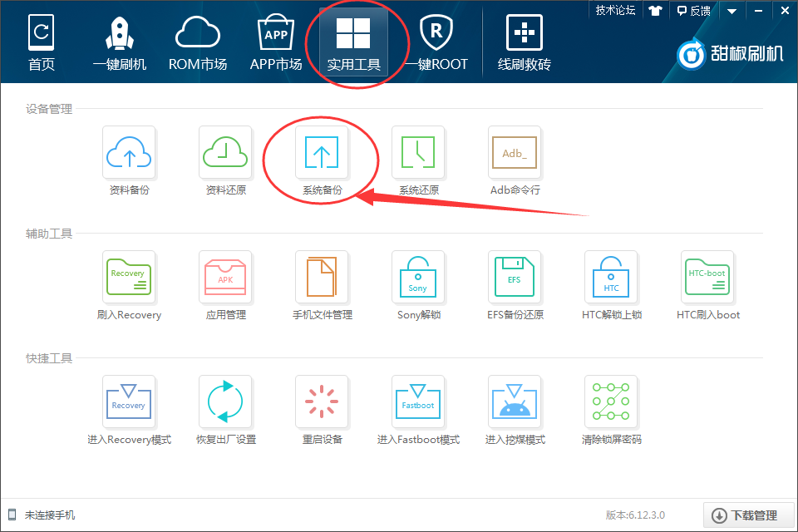Expand the title bar dropdown arrow
The image size is (798, 532).
click(730, 11)
